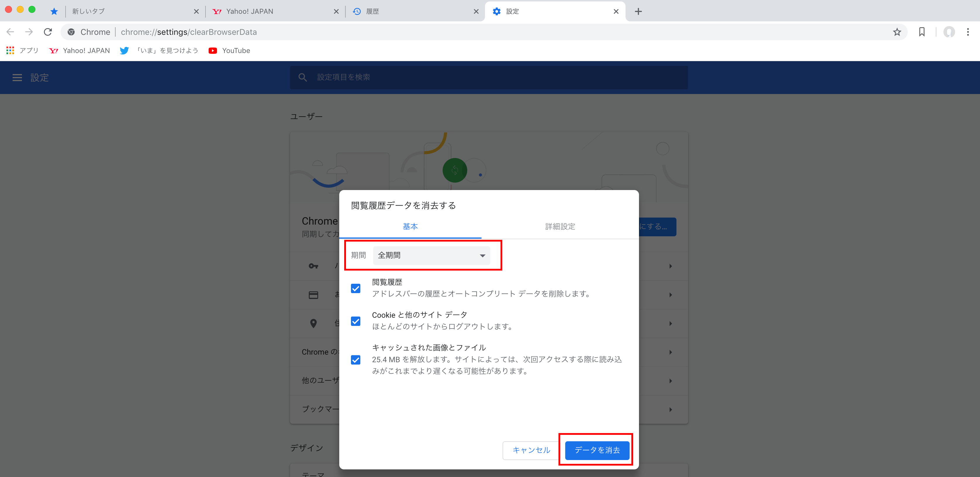This screenshot has width=980, height=477.
Task: Open the user profile avatar
Action: 949,32
